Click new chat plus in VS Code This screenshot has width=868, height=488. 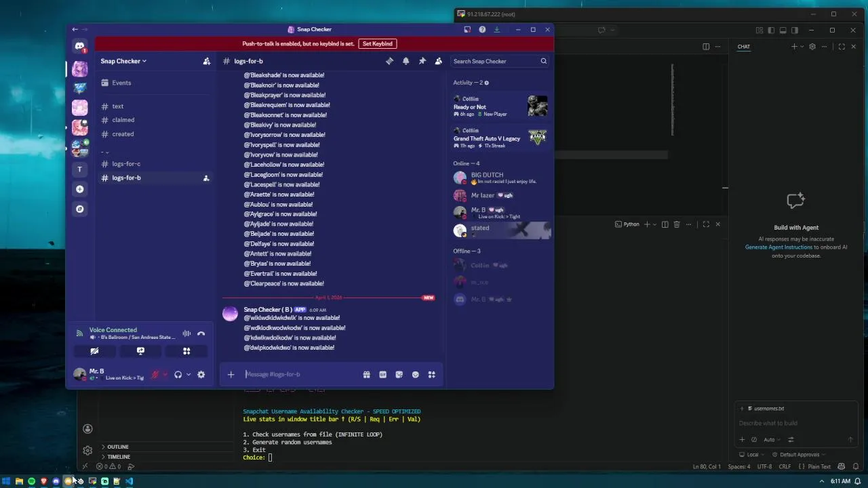click(x=794, y=47)
